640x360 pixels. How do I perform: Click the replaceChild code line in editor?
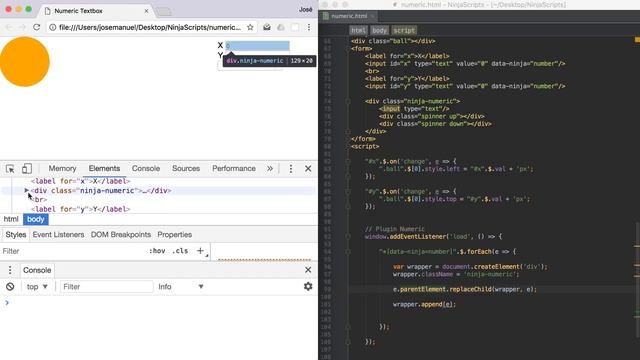(x=465, y=289)
